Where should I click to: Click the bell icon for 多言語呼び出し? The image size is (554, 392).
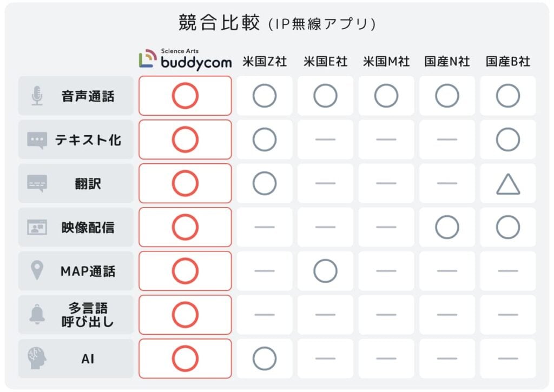click(x=37, y=314)
